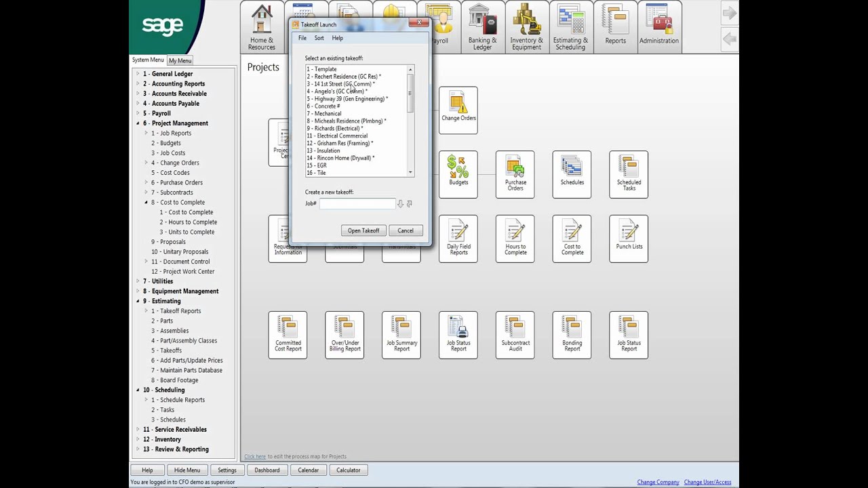
Task: Open the Change Orders icon
Action: point(458,110)
